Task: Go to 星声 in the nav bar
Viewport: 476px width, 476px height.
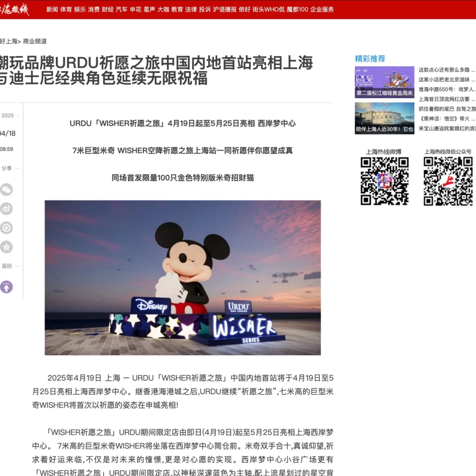Action: pos(149,9)
